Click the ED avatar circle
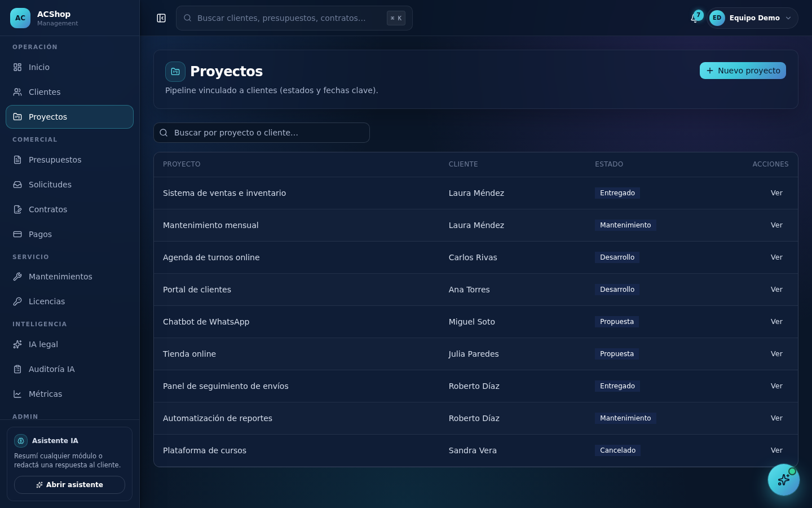Screen dimensions: 812x508 click(717, 18)
